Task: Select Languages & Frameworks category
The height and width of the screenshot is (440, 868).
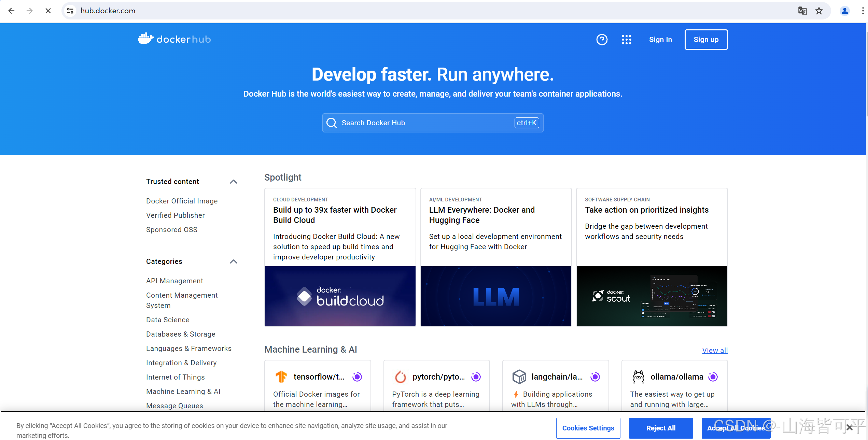Action: 189,349
